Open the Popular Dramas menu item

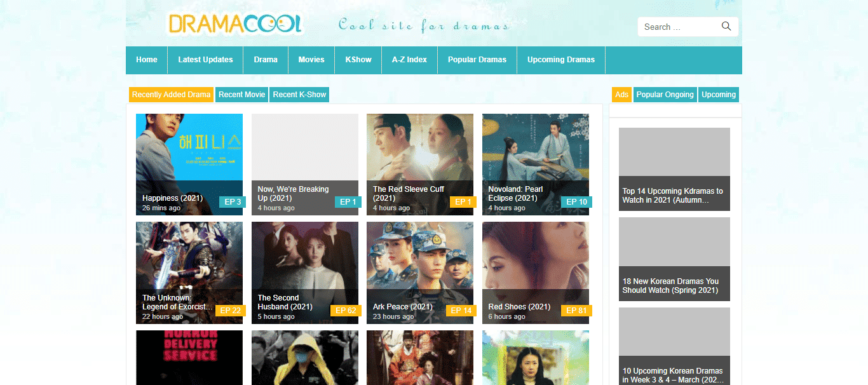[x=477, y=60]
